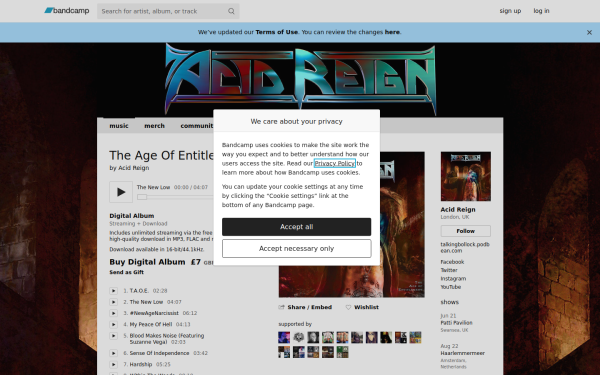This screenshot has width=600, height=375.
Task: Open the T.A.O.E. track title
Action: coord(139,291)
